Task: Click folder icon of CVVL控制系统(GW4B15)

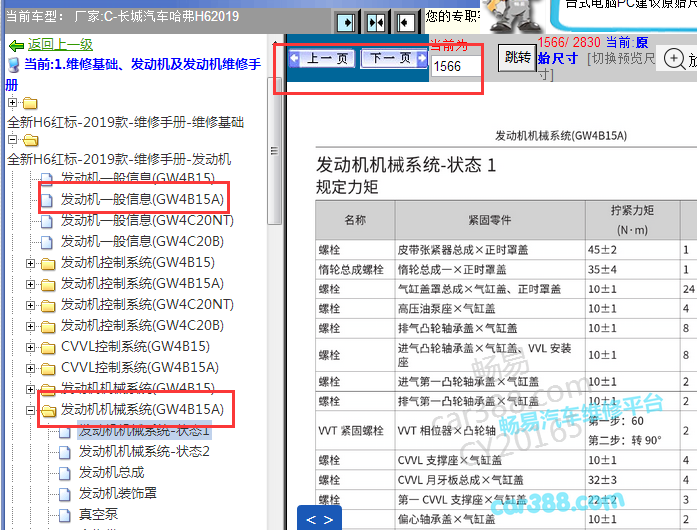Action: coord(48,348)
